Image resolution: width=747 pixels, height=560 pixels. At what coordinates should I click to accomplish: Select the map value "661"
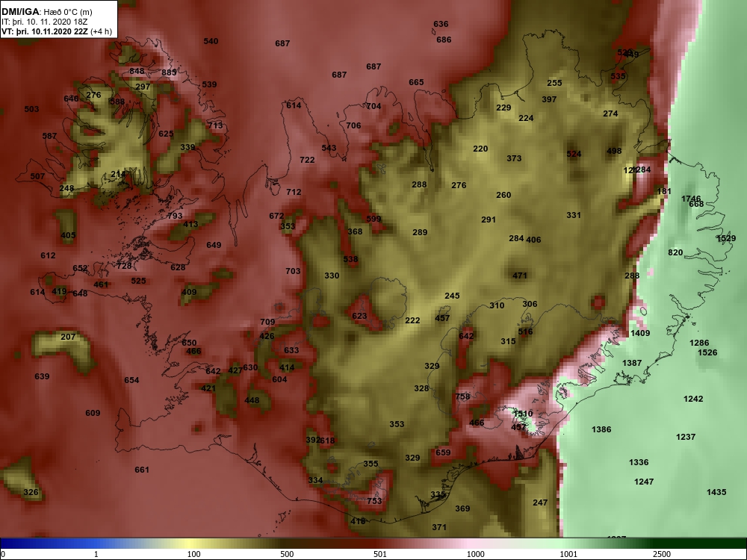coord(141,470)
